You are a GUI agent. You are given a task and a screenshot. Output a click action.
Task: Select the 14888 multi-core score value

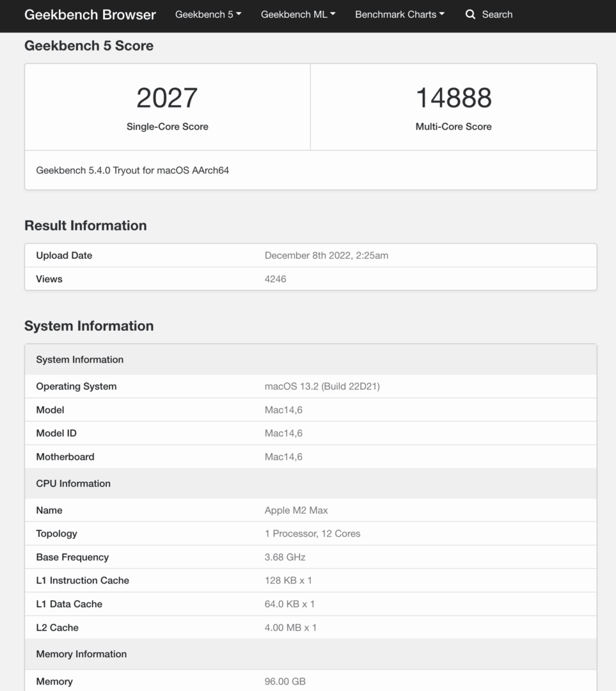[x=454, y=98]
